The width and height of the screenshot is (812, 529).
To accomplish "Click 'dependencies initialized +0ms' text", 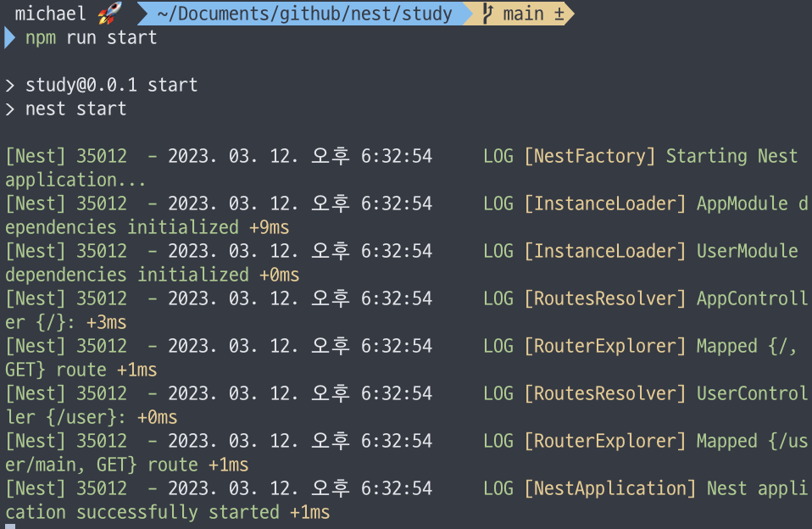I will click(153, 276).
